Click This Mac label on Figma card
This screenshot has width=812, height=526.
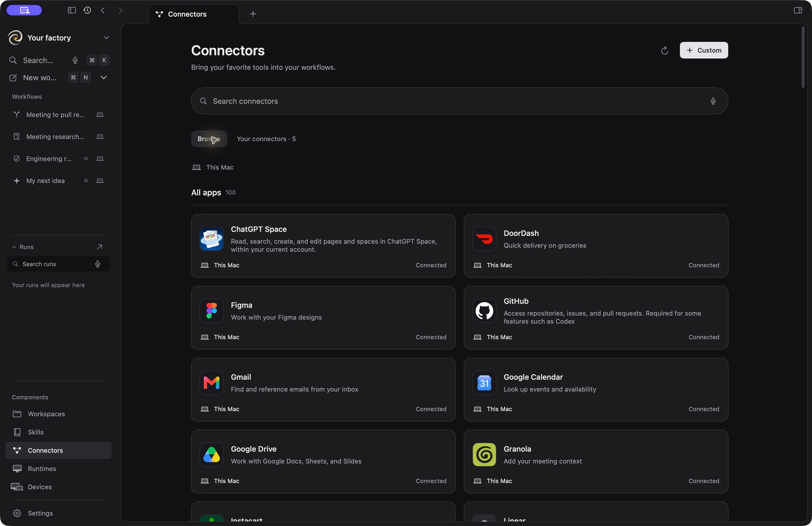click(x=226, y=337)
